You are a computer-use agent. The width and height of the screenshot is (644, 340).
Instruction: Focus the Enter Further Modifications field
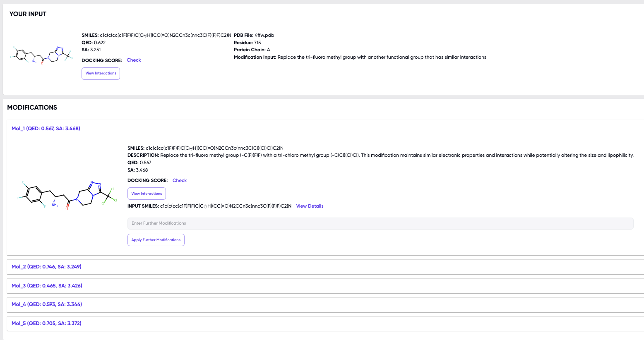tap(380, 223)
